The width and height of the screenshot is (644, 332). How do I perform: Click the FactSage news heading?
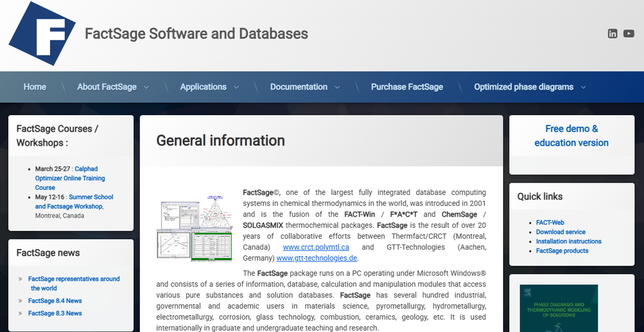48,253
